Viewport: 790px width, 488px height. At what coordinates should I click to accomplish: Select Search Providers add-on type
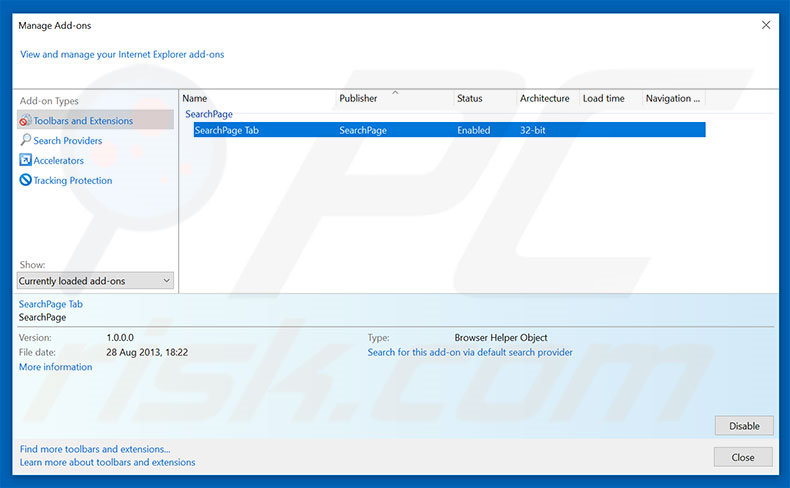[x=68, y=141]
